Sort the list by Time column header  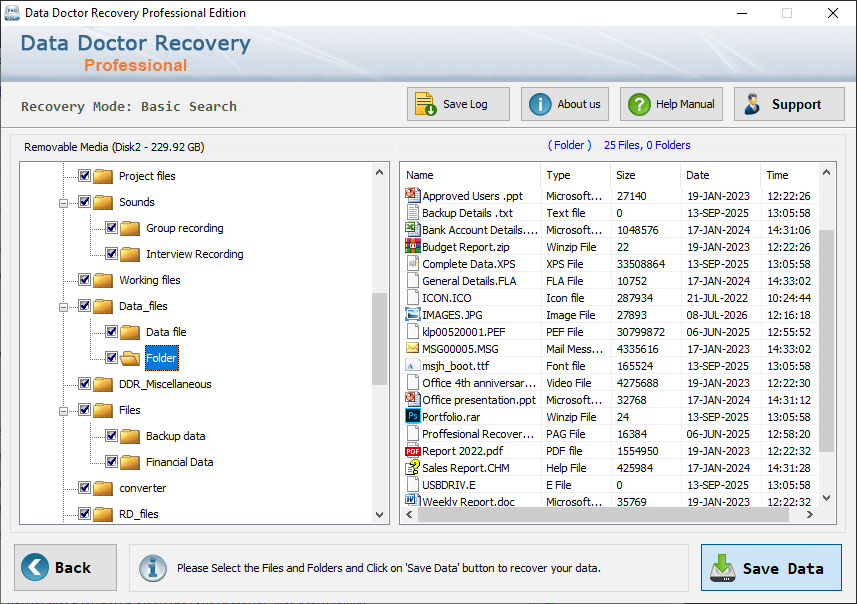click(790, 175)
